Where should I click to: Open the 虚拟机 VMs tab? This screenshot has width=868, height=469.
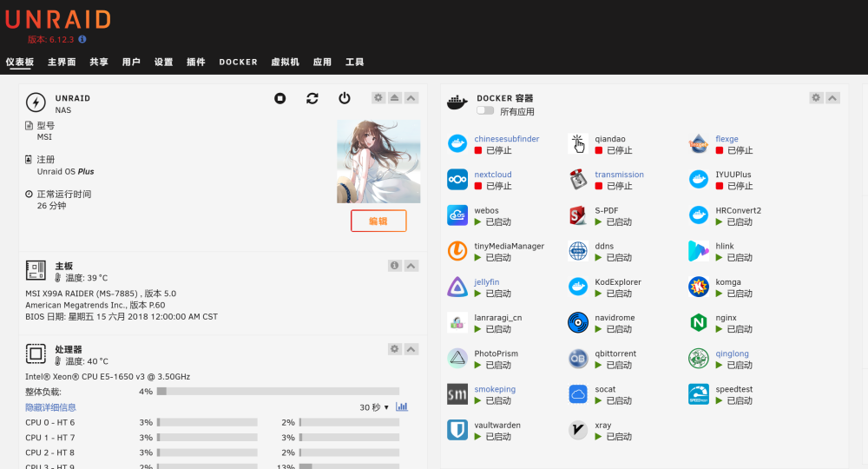point(285,62)
